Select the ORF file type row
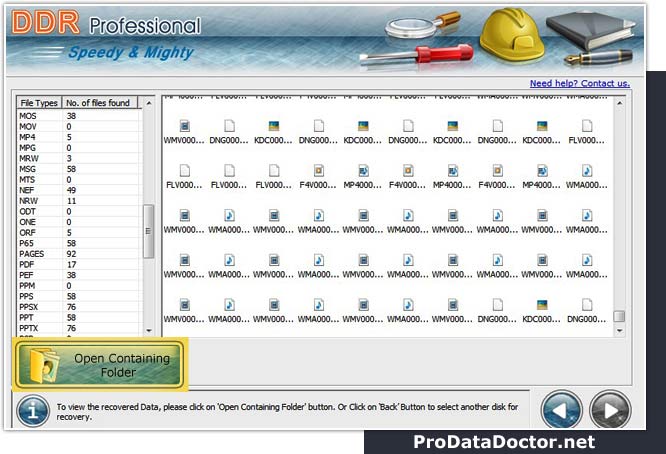 [79, 232]
